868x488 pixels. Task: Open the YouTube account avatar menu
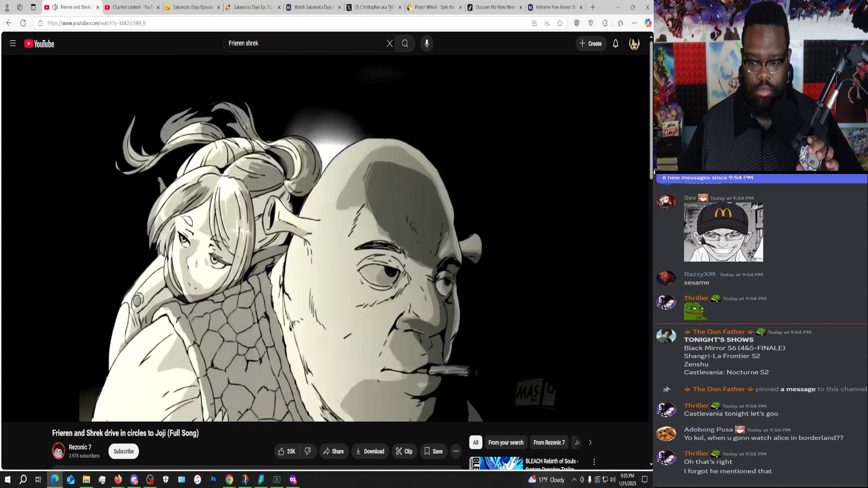point(634,44)
